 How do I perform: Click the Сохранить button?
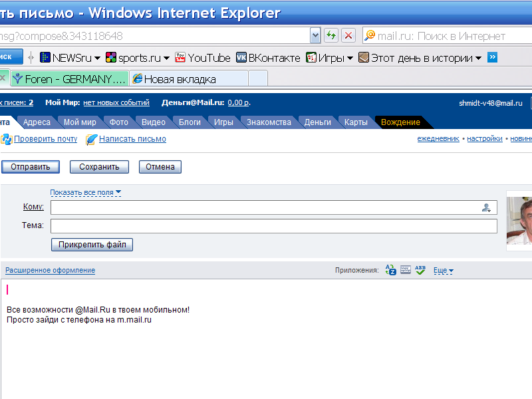99,167
